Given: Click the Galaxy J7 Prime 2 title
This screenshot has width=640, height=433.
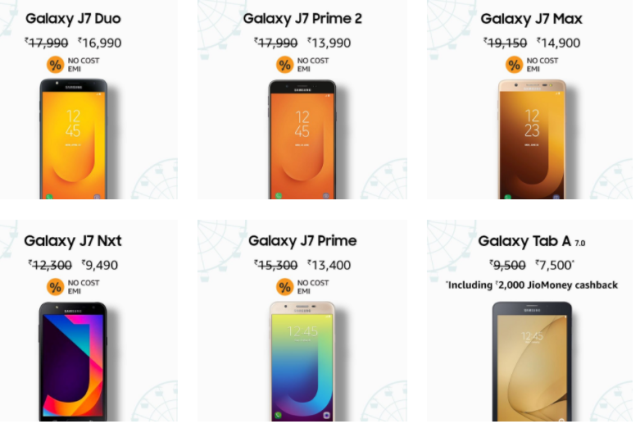Looking at the screenshot, I should point(302,19).
